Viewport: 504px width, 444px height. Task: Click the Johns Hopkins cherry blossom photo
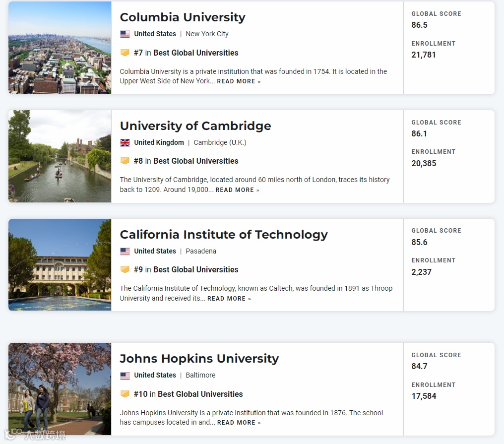60,389
